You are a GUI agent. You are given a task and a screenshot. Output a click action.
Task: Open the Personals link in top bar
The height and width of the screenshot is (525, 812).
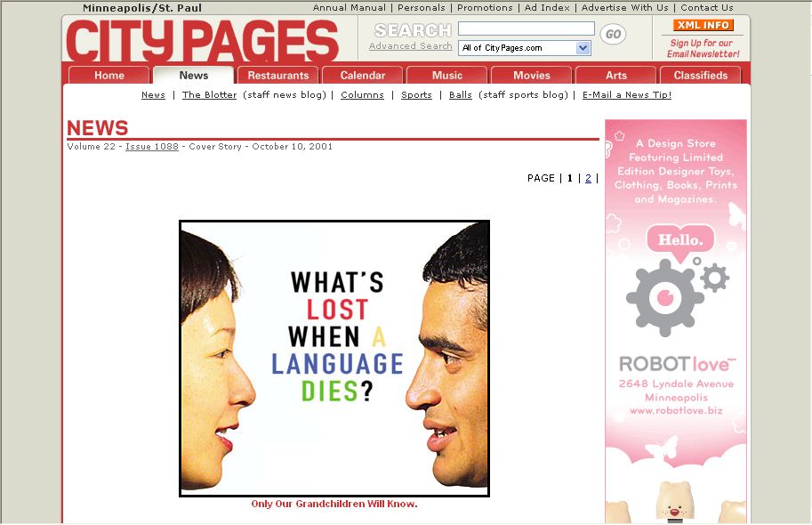[421, 8]
